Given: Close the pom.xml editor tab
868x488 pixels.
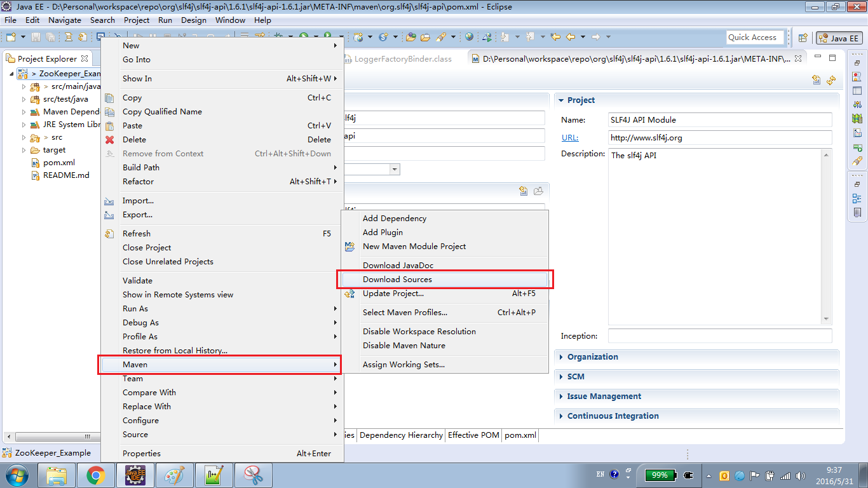Looking at the screenshot, I should [799, 58].
